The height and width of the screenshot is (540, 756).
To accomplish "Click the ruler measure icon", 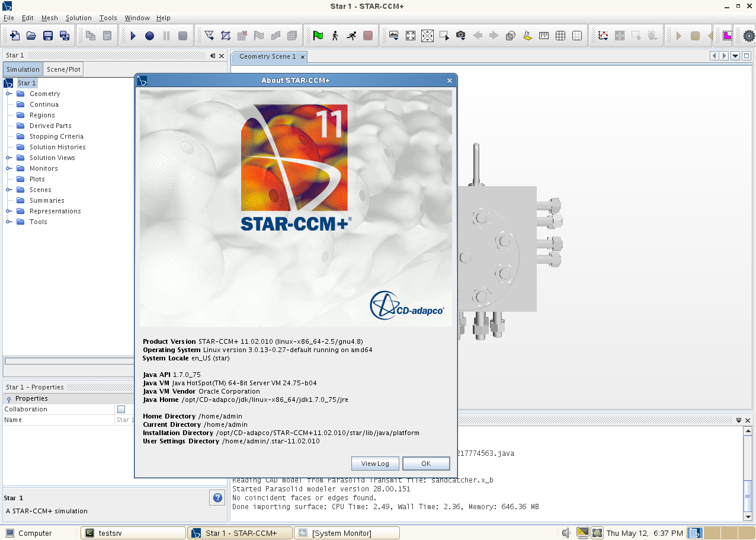I will click(543, 36).
